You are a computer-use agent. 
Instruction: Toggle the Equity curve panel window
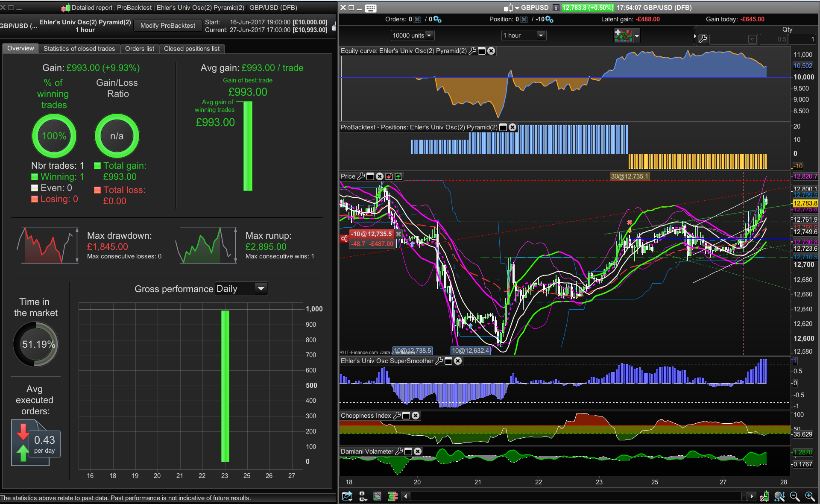482,51
